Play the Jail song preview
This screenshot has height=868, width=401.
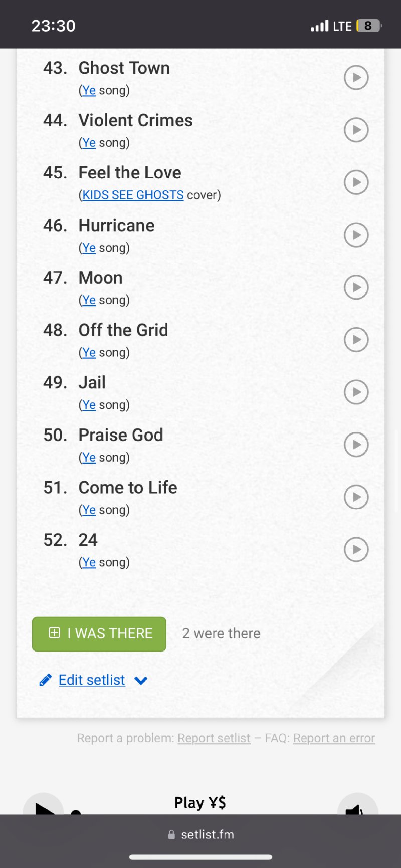click(356, 392)
